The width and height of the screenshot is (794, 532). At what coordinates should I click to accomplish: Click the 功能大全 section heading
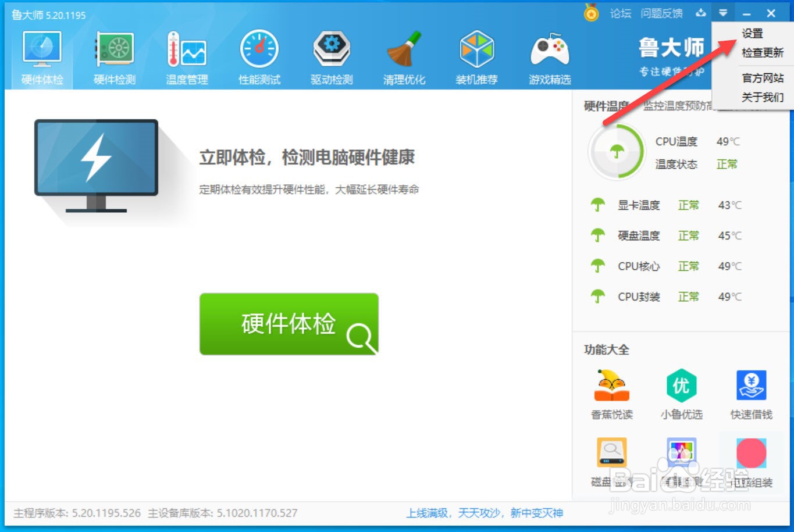[606, 349]
